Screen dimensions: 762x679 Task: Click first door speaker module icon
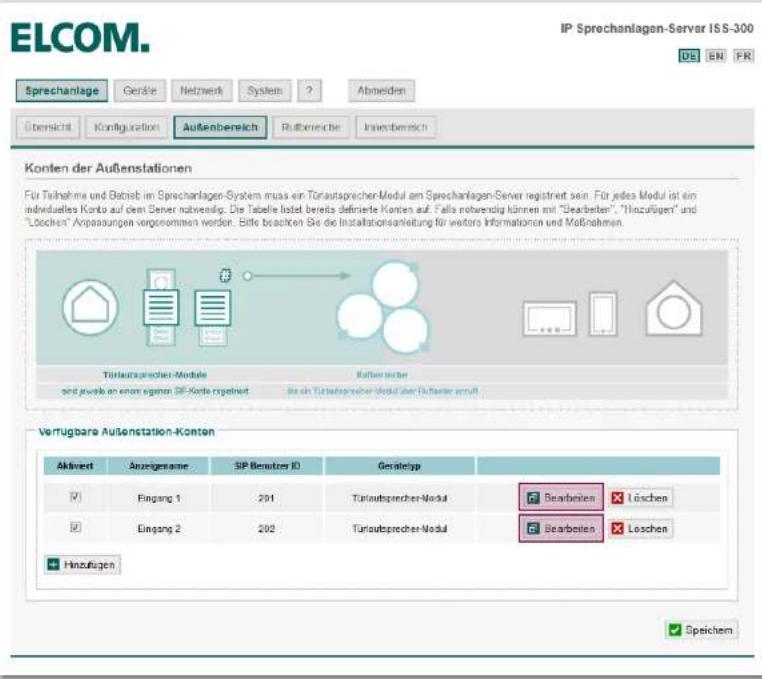pyautogui.click(x=161, y=307)
